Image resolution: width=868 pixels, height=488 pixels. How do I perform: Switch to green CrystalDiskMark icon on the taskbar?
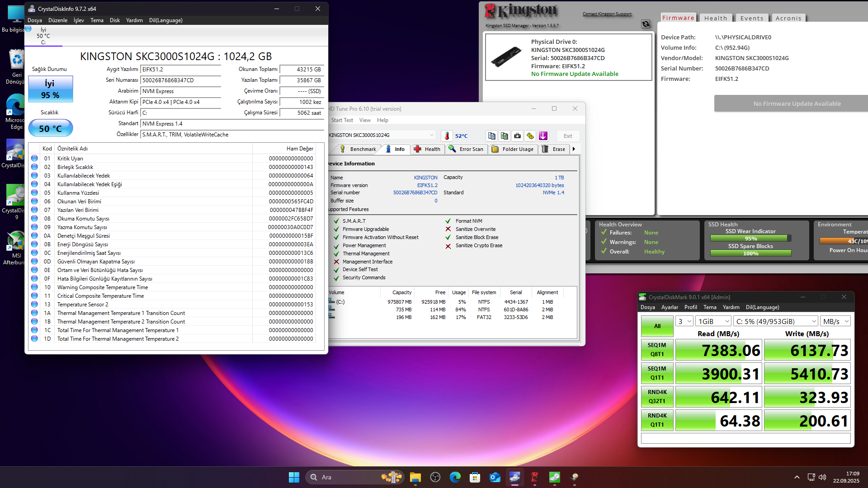pyautogui.click(x=554, y=477)
